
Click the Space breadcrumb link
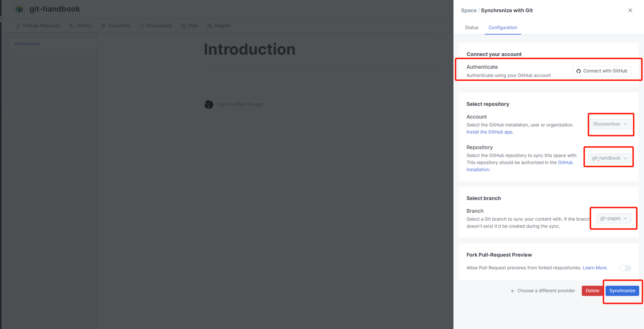(469, 10)
